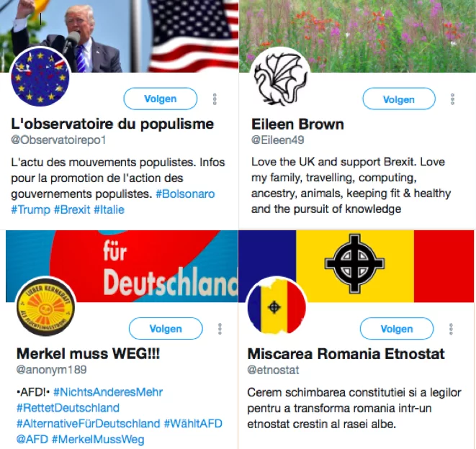Screen dimensions: 476x449
Task: Open three-dot menu for Miscarea Romania Etnostat
Action: [451, 329]
